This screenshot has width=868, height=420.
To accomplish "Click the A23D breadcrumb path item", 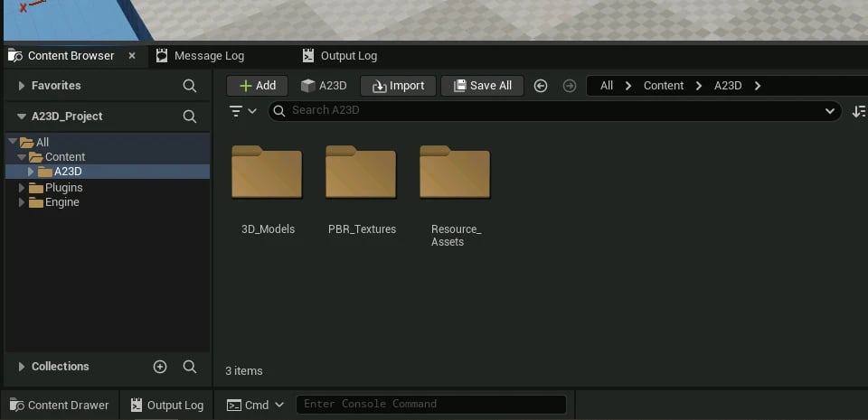I will tap(728, 86).
